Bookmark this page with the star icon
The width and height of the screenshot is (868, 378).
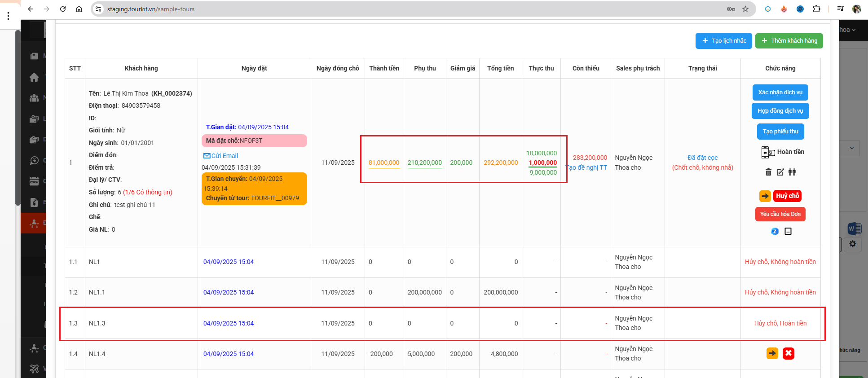pos(745,9)
